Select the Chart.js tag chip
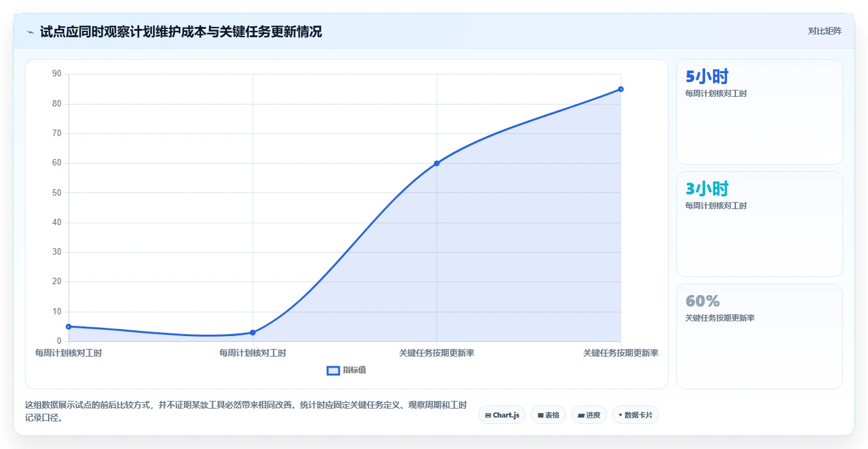Viewport: 868px width, 449px height. point(502,415)
